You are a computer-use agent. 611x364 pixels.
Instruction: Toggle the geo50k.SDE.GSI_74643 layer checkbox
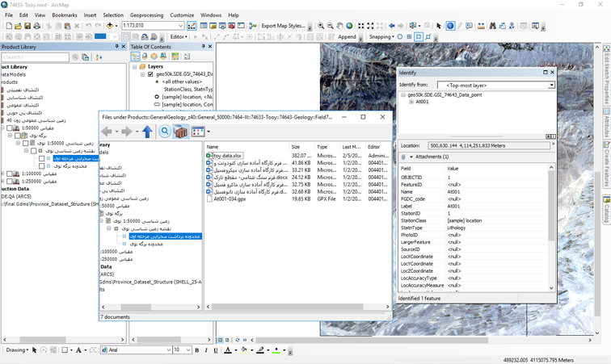pyautogui.click(x=150, y=74)
